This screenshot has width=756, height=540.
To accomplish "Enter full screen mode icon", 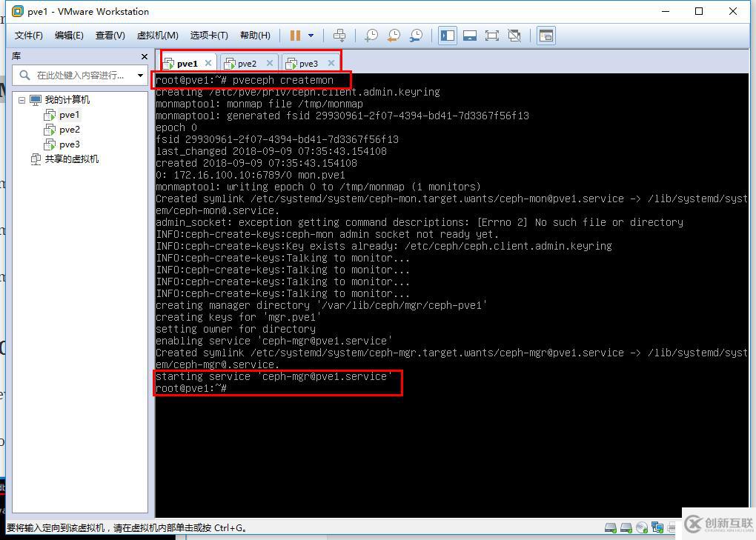I will coord(492,35).
